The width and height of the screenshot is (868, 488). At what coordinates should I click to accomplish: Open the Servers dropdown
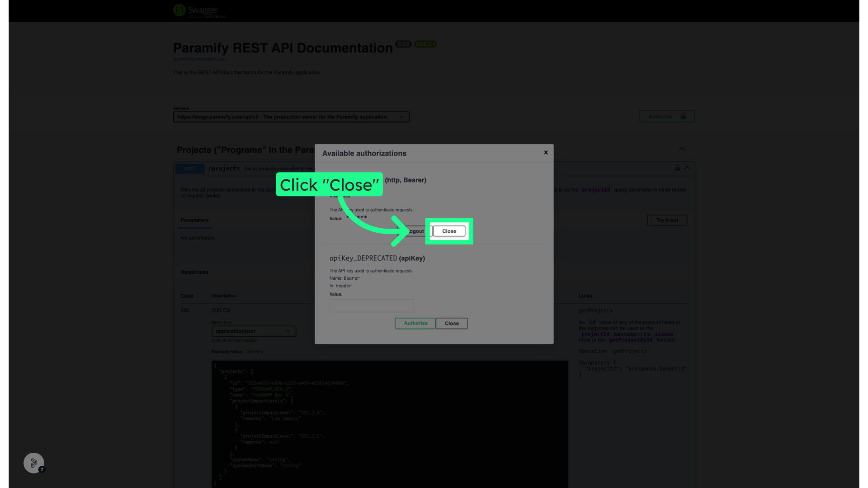[x=291, y=117]
